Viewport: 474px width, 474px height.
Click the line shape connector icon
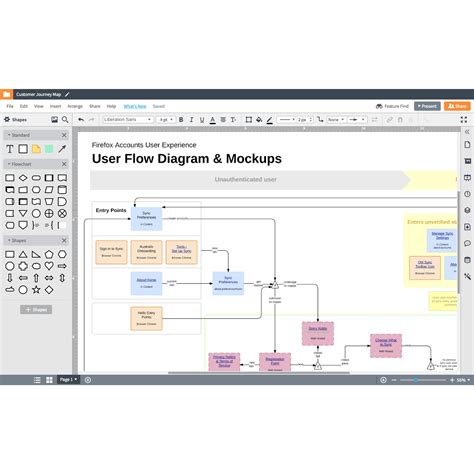pos(320,119)
